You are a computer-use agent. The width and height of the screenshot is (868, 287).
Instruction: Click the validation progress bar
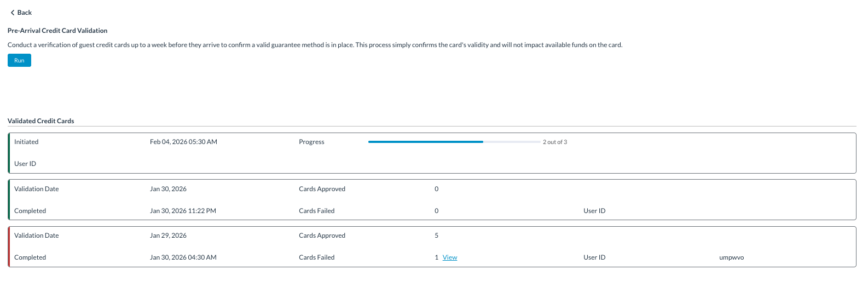tap(454, 142)
